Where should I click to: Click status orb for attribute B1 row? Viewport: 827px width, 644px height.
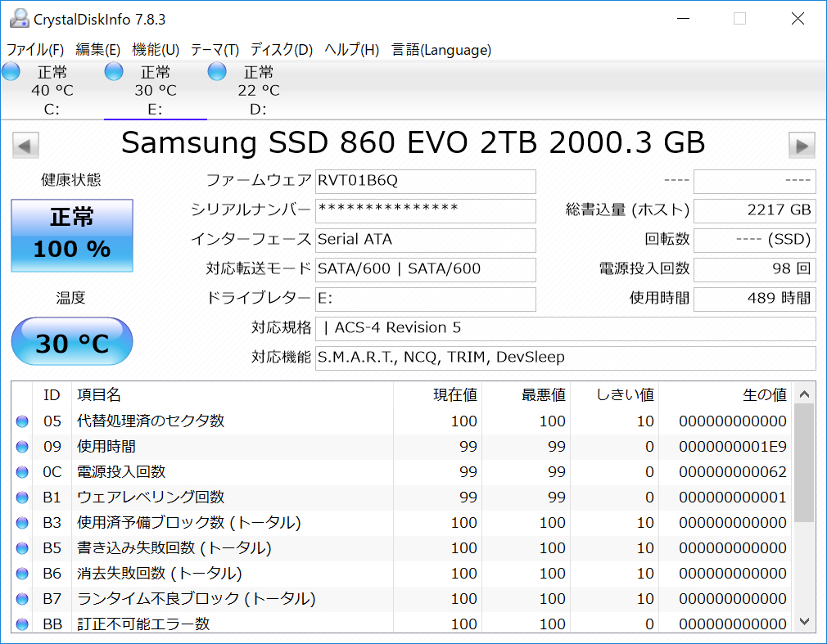[21, 498]
